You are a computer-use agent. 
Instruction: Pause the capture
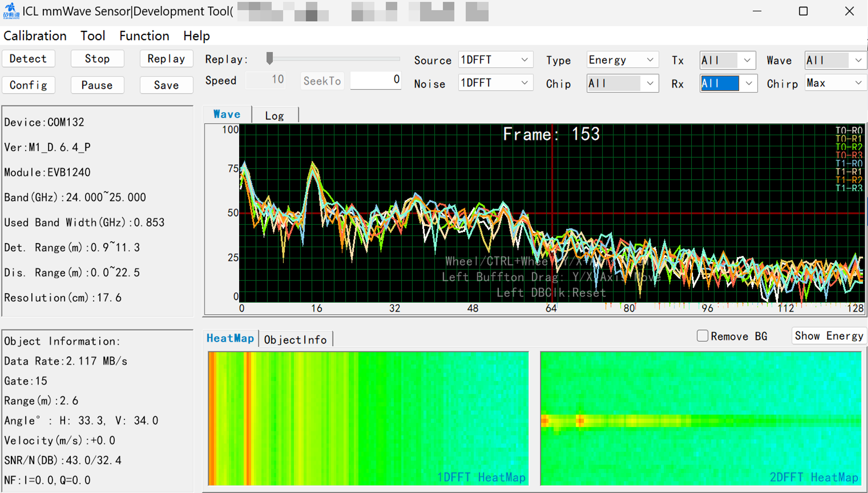(x=97, y=85)
